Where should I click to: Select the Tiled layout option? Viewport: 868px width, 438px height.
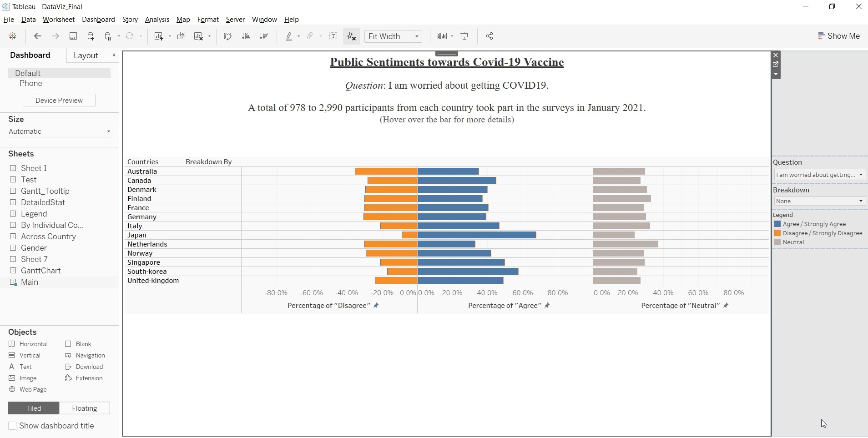coord(34,408)
